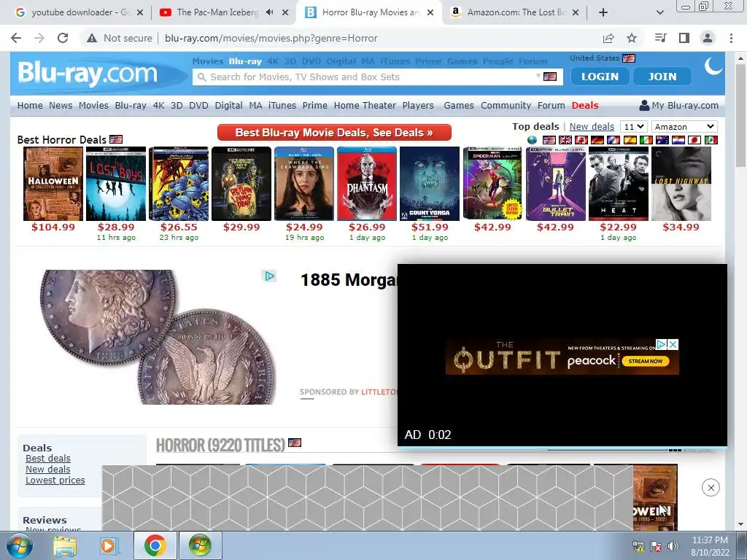Reload the page

tap(63, 38)
